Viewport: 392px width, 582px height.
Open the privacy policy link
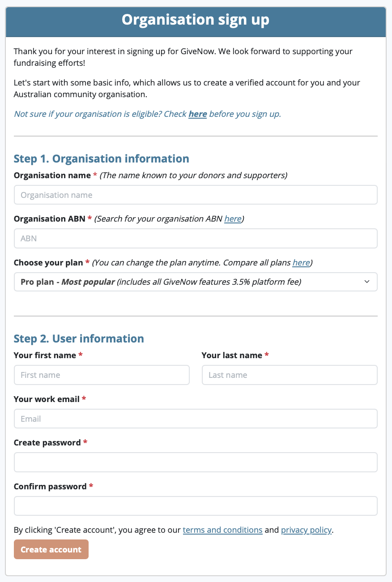click(306, 530)
